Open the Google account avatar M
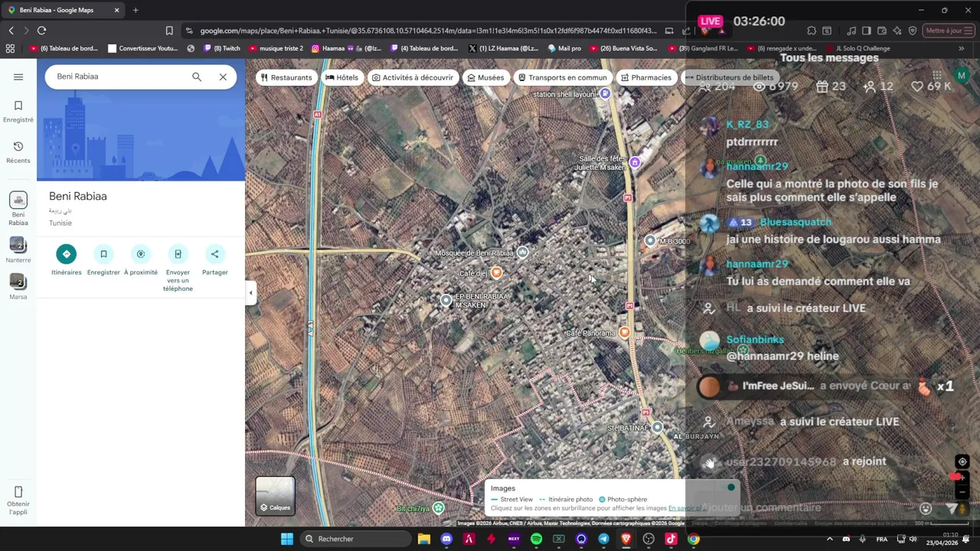The width and height of the screenshot is (980, 551). [x=962, y=76]
